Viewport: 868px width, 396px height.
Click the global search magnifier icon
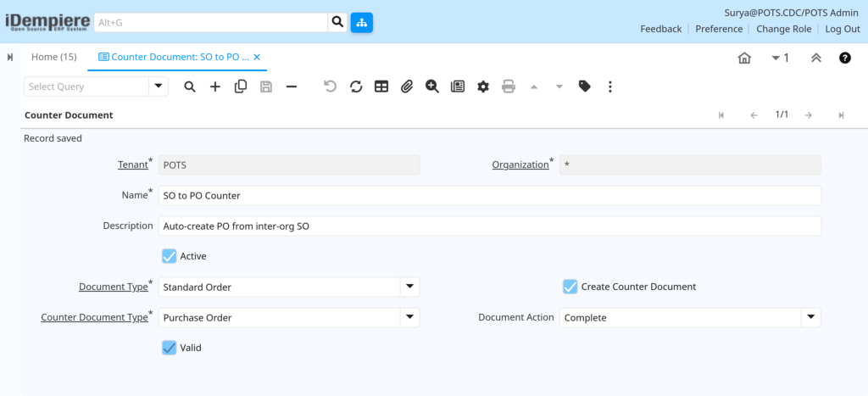tap(337, 23)
